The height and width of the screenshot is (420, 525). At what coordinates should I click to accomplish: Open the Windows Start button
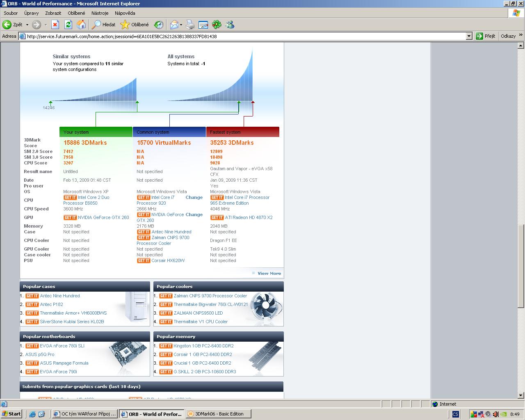coord(11,414)
